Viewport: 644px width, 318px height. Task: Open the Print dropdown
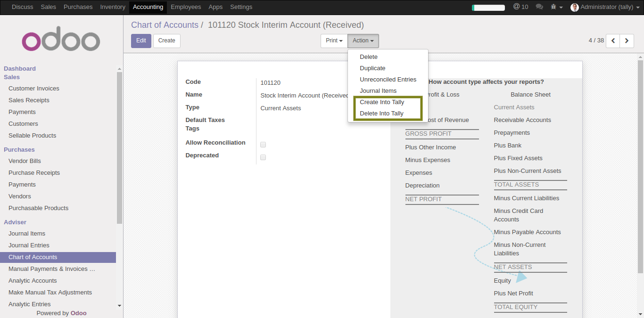[x=334, y=41]
